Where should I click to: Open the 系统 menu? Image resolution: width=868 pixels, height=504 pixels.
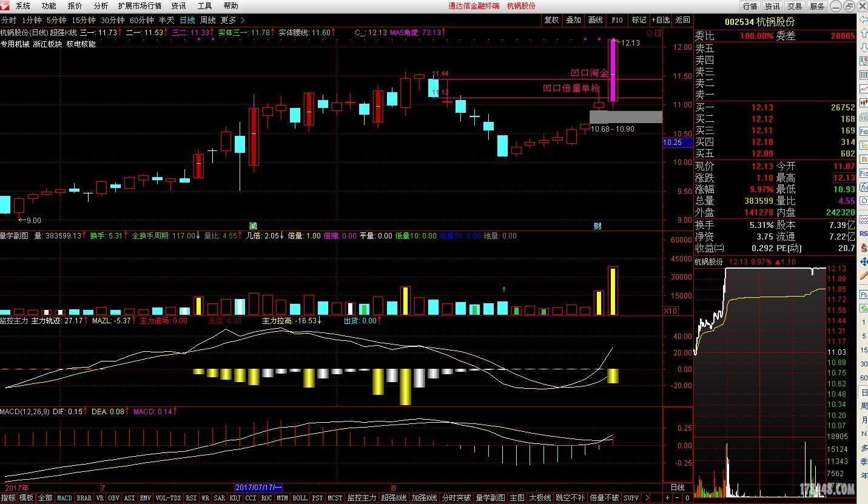pyautogui.click(x=22, y=6)
